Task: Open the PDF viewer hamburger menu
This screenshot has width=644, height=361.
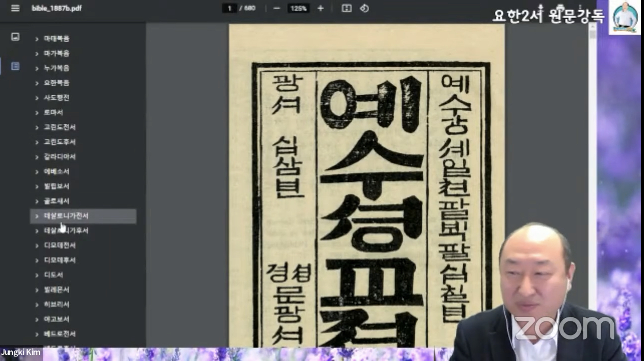Action: point(15,8)
